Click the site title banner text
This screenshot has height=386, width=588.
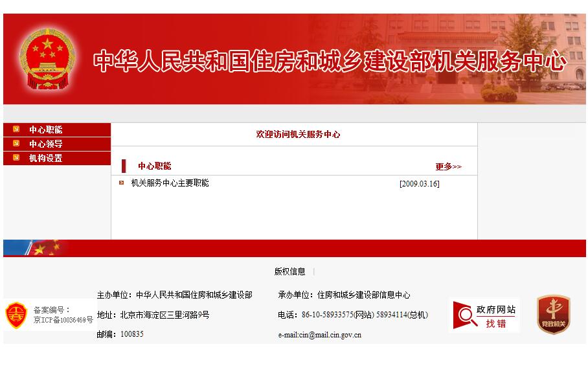tap(330, 61)
